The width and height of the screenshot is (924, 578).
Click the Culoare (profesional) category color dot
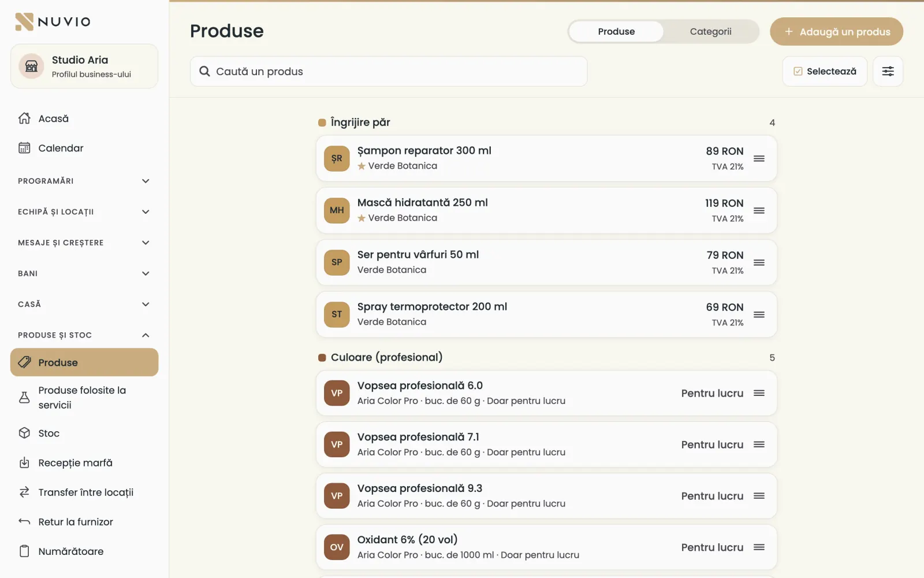pos(322,358)
